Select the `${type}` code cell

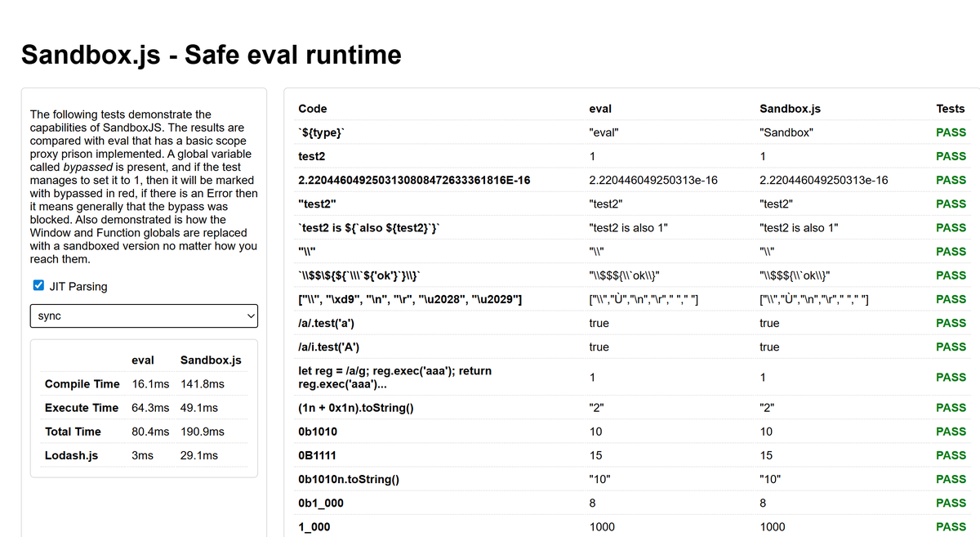(x=322, y=132)
